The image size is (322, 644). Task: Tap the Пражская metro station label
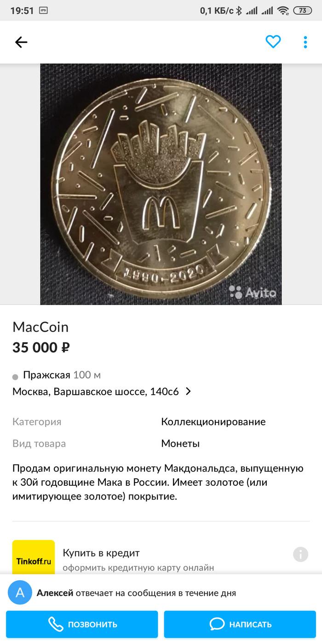(x=46, y=374)
